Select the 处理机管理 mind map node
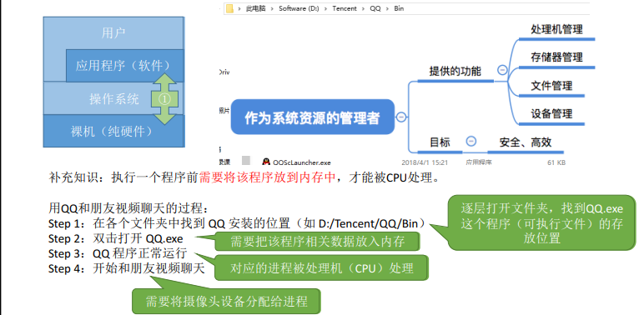Viewport: 644px width, 315px height. tap(556, 29)
